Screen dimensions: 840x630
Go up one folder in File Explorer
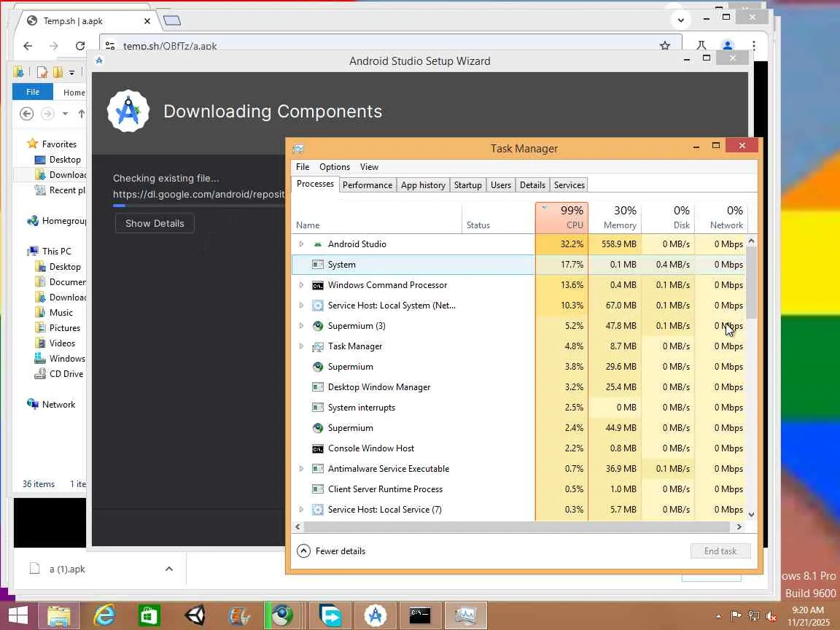(82, 114)
